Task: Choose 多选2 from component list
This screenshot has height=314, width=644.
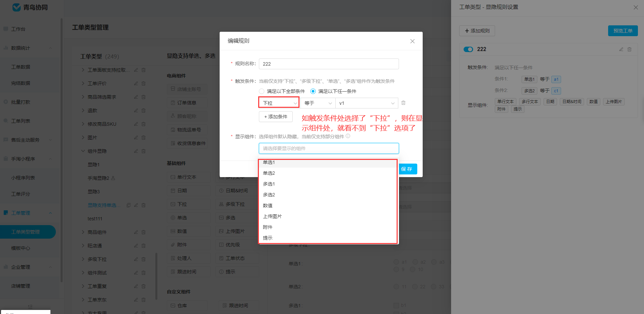Action: pyautogui.click(x=329, y=195)
